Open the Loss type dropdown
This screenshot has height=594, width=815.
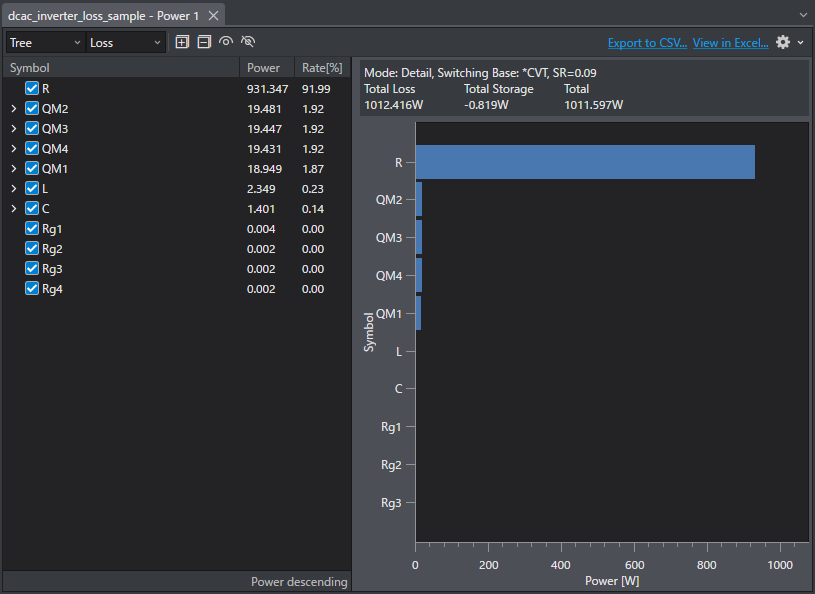pyautogui.click(x=125, y=43)
